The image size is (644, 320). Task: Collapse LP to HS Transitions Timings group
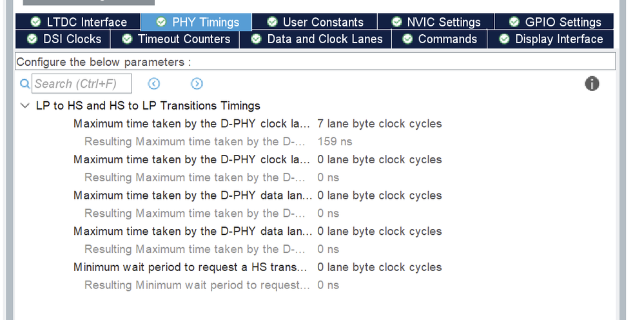coord(24,106)
